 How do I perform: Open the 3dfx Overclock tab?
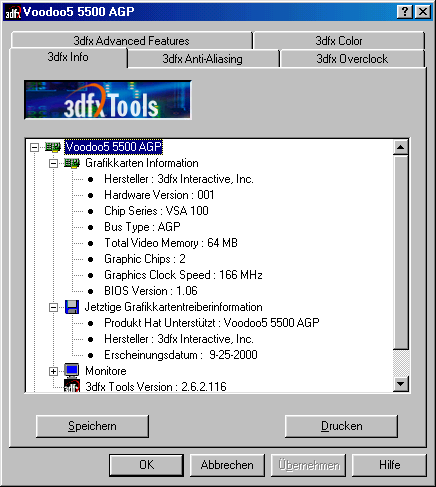352,59
